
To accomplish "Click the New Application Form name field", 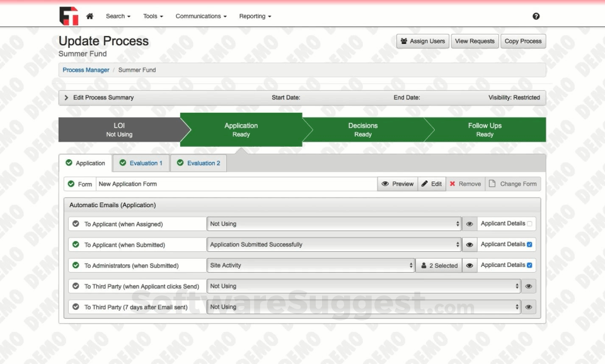I will click(236, 184).
